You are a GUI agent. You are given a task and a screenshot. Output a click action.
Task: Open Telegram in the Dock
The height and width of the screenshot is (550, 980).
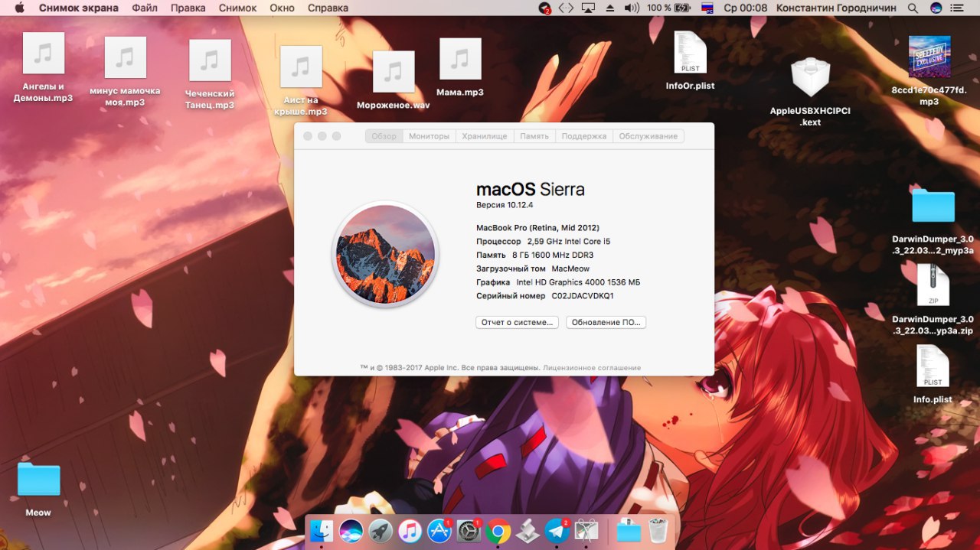click(557, 531)
